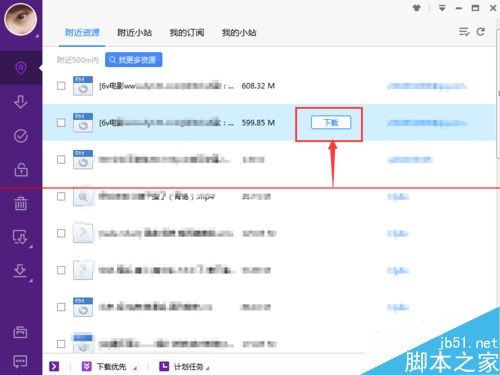Check the box for the 599.85 M file

[61, 123]
